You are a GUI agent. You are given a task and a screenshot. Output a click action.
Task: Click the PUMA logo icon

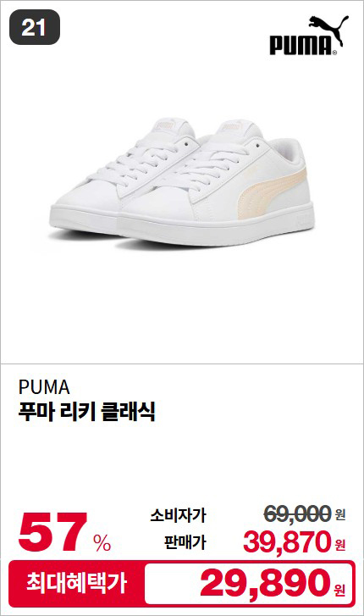pyautogui.click(x=309, y=36)
